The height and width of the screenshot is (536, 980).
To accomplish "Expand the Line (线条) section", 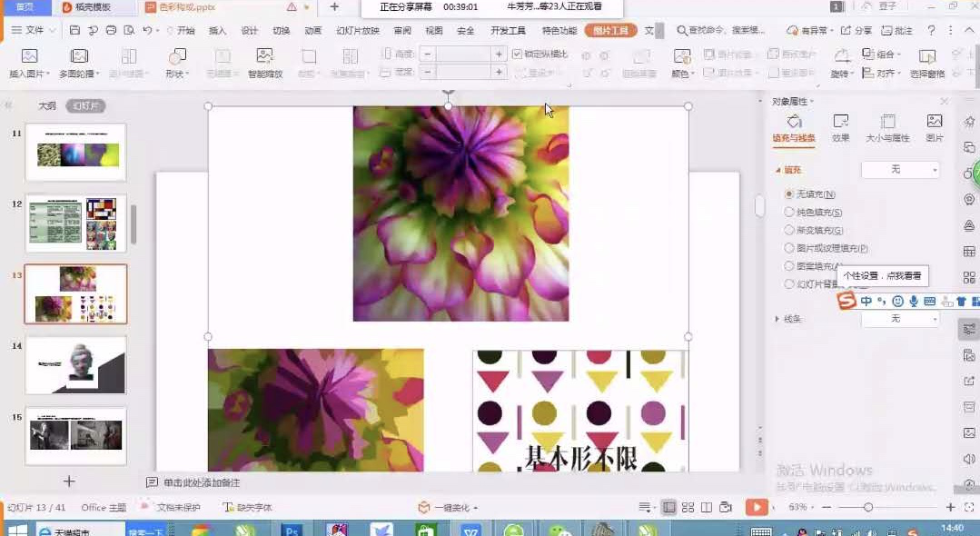I will pyautogui.click(x=777, y=319).
